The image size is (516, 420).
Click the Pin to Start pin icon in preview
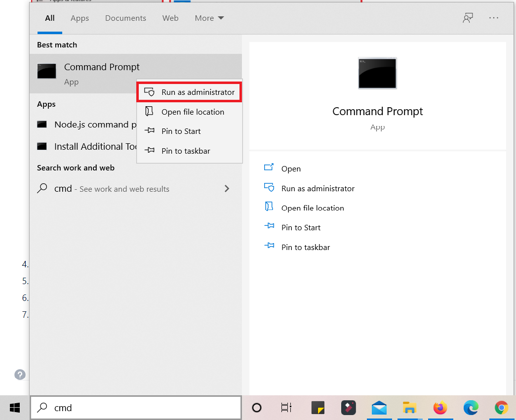click(269, 226)
